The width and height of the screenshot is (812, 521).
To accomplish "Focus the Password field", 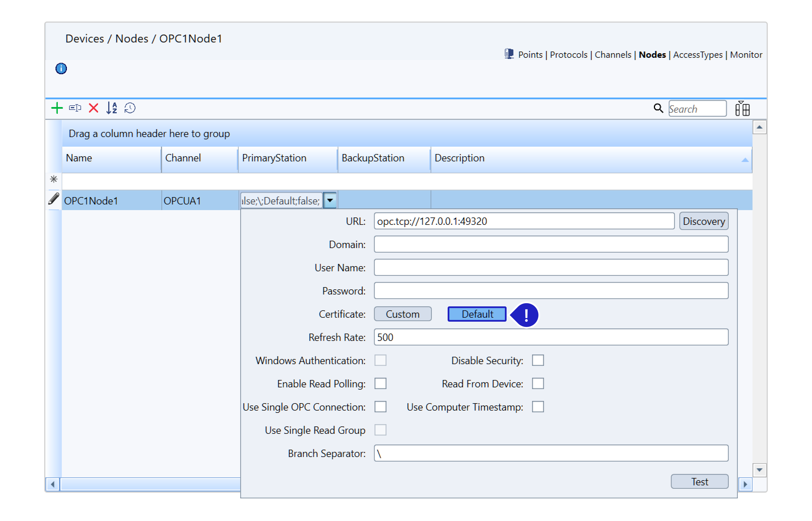I will pos(551,291).
